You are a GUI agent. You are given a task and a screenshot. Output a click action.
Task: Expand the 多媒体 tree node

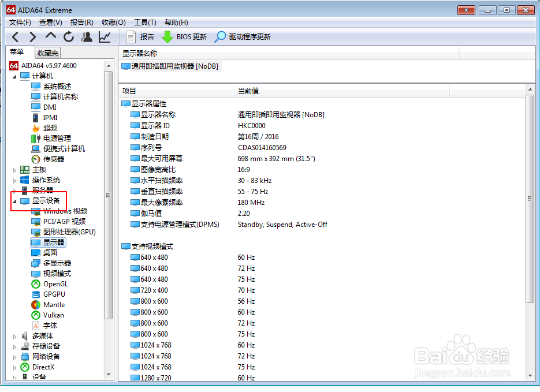[14, 336]
